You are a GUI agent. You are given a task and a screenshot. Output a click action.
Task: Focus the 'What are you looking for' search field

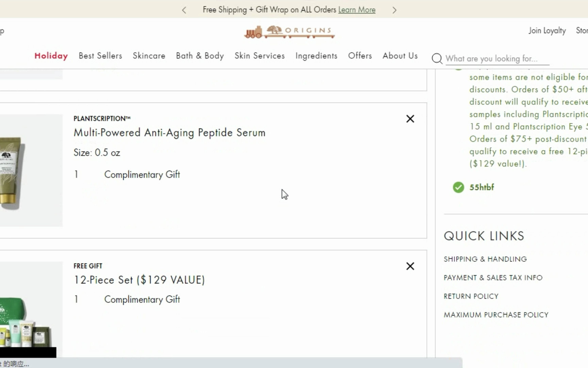[497, 59]
